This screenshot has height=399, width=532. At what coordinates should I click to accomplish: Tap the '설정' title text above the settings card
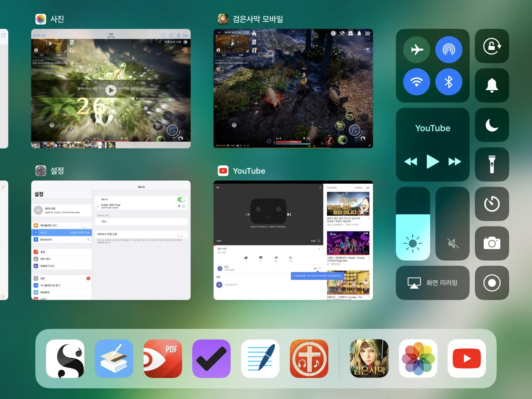coord(57,171)
